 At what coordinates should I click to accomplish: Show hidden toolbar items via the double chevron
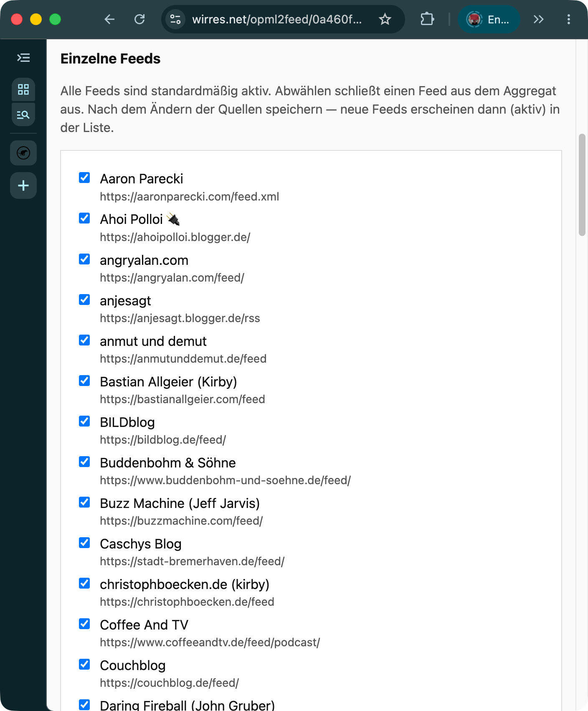(539, 19)
